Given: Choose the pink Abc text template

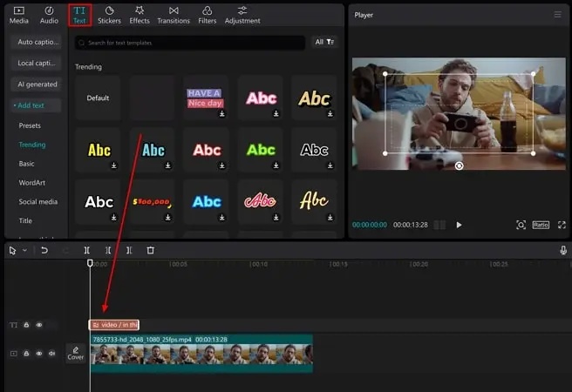Looking at the screenshot, I should click(261, 98).
